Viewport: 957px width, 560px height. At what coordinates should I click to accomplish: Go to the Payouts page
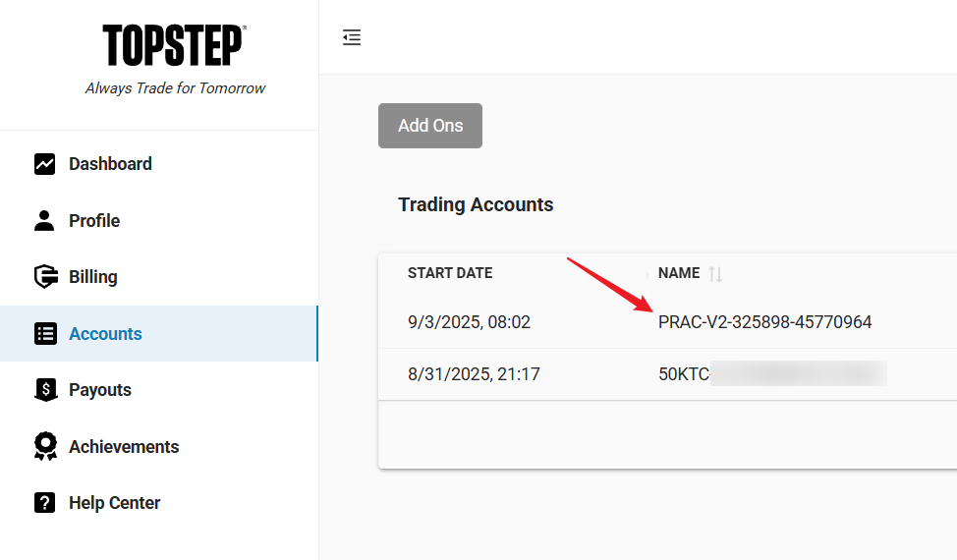[x=100, y=390]
